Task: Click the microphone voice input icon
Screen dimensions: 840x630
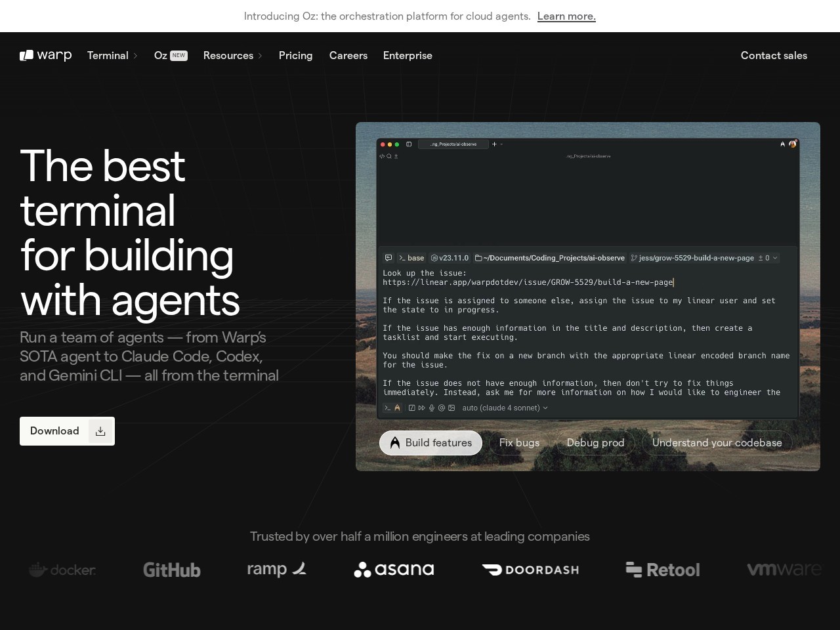Action: point(432,408)
